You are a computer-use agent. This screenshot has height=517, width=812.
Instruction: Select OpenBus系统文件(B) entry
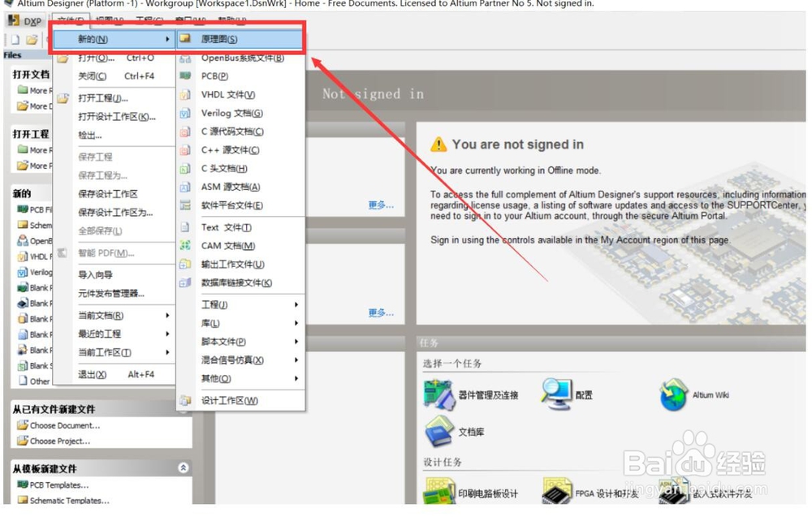click(242, 58)
